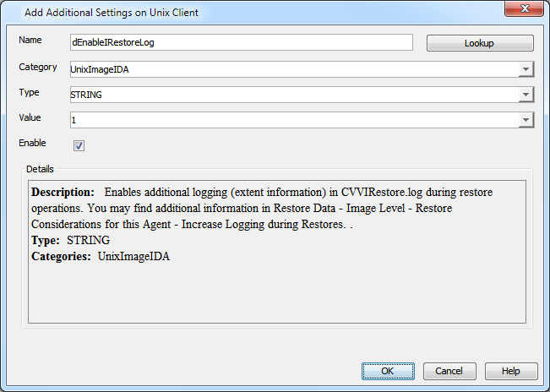This screenshot has height=392, width=550.
Task: Click the Name field containing dEnableIRestoreLog
Action: click(x=242, y=43)
